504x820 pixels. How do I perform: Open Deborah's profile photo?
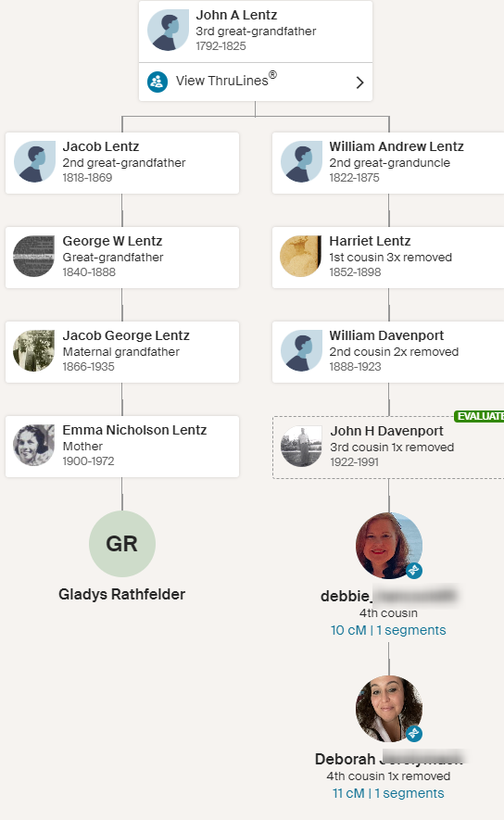389,709
